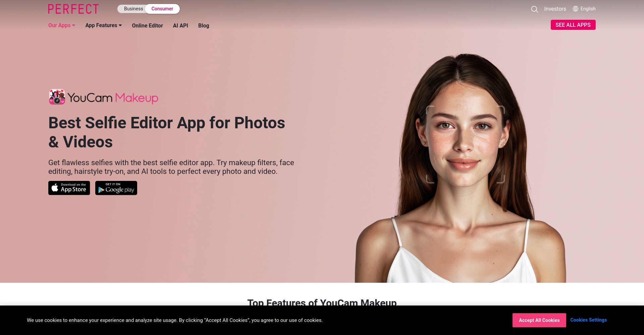Click the YouCam Makeup wordmark text
644x335 pixels.
tap(113, 97)
